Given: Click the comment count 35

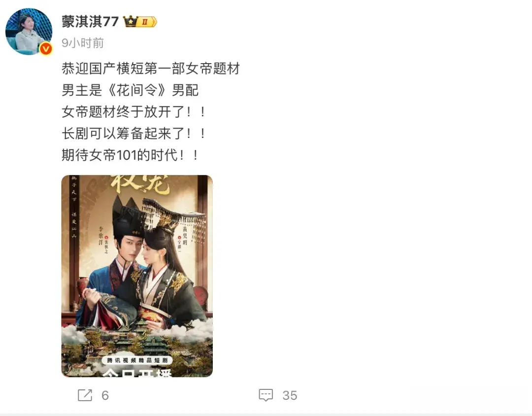Looking at the screenshot, I should [x=290, y=395].
